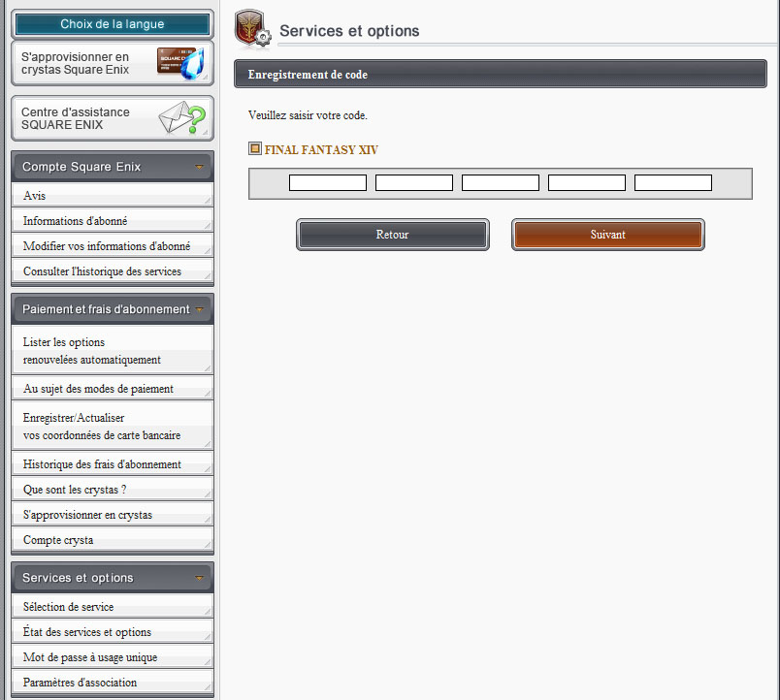The height and width of the screenshot is (700, 780).
Task: Select Enregistrer/Actualiser vos coordonnées de carte bancaire
Action: (x=113, y=426)
